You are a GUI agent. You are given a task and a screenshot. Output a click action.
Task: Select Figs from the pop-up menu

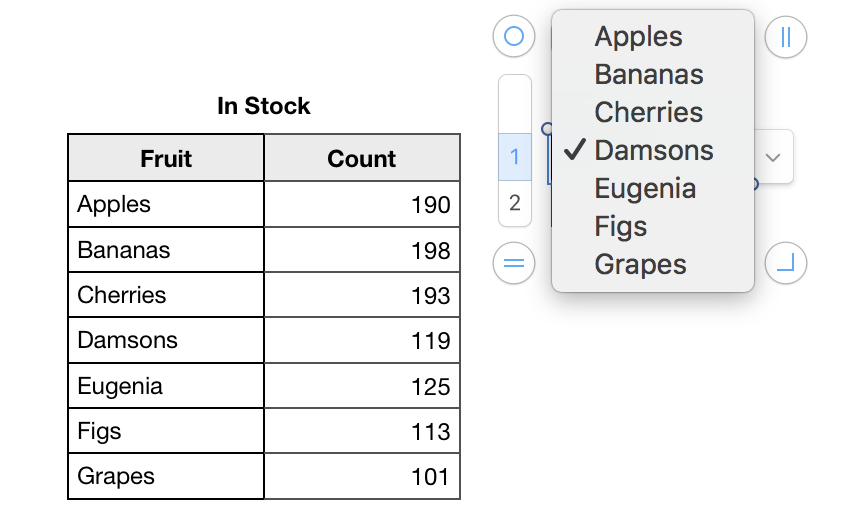[x=621, y=227]
